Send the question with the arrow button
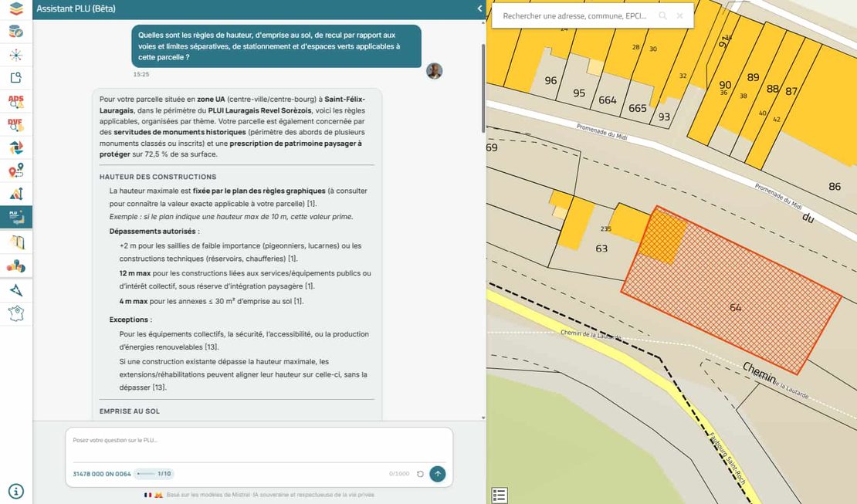Image resolution: width=857 pixels, height=504 pixels. pyautogui.click(x=437, y=474)
